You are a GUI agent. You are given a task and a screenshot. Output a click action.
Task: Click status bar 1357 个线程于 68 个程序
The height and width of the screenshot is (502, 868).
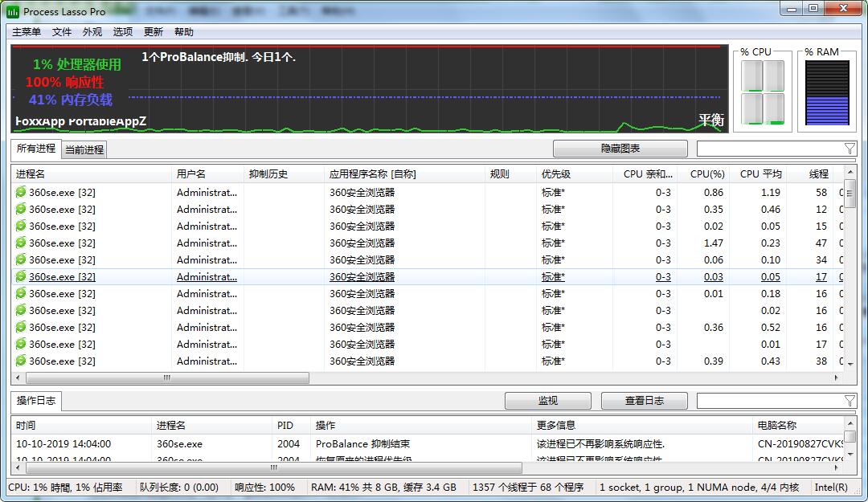(527, 487)
